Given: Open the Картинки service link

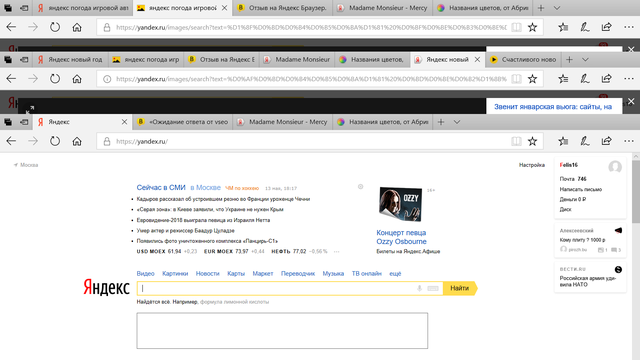Looking at the screenshot, I should pos(175,273).
